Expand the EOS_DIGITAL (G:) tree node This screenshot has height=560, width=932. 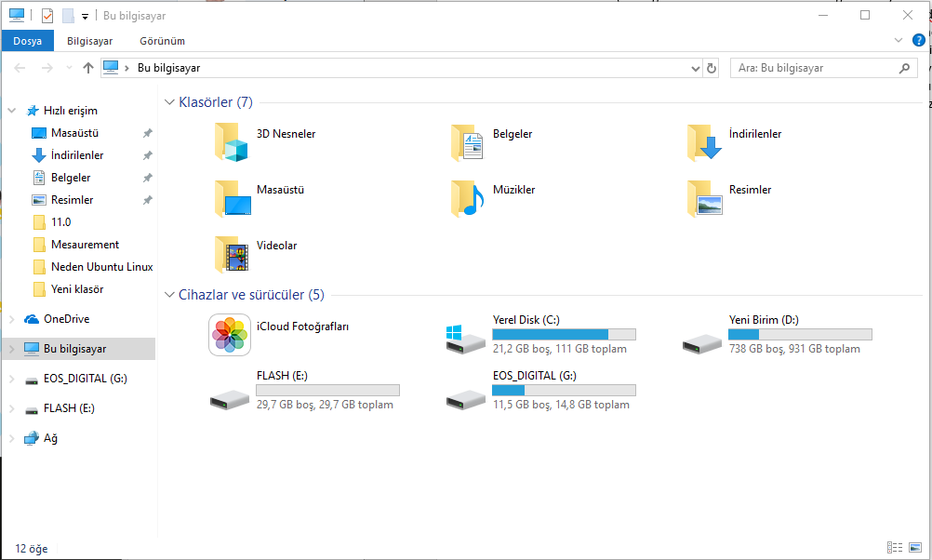11,379
